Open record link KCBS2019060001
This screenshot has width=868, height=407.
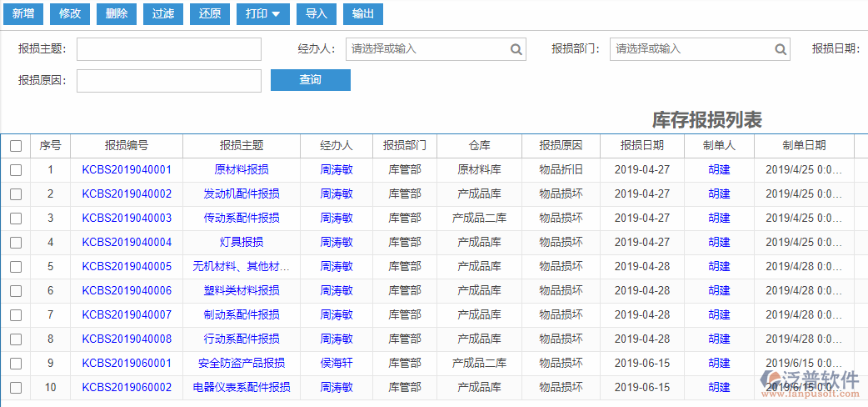127,363
